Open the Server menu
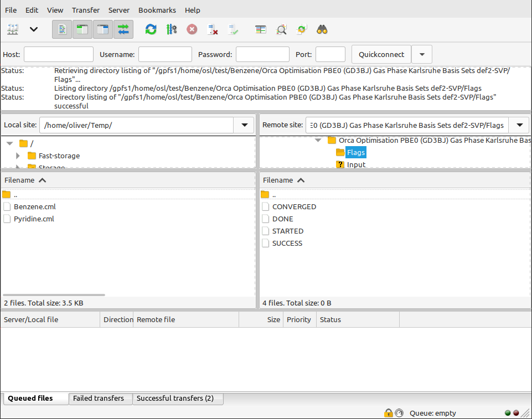532x419 pixels. (119, 10)
